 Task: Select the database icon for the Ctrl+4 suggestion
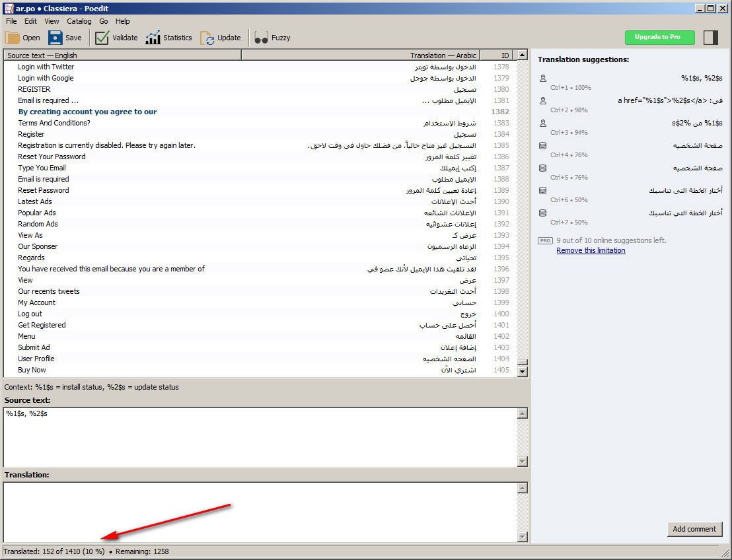pos(542,145)
